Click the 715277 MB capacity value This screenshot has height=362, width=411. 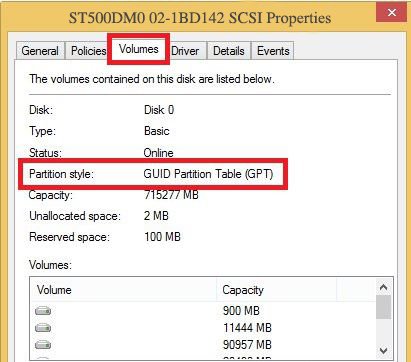point(171,195)
